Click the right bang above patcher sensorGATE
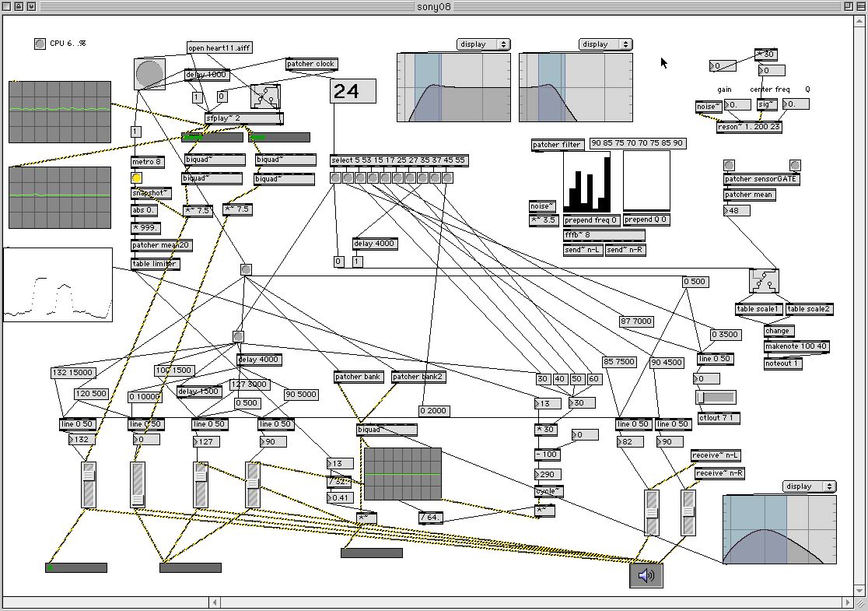868x611 pixels. pos(795,165)
